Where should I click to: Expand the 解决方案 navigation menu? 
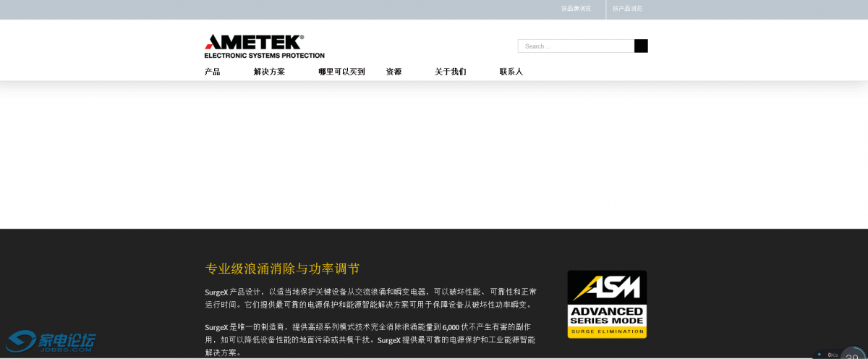[269, 72]
